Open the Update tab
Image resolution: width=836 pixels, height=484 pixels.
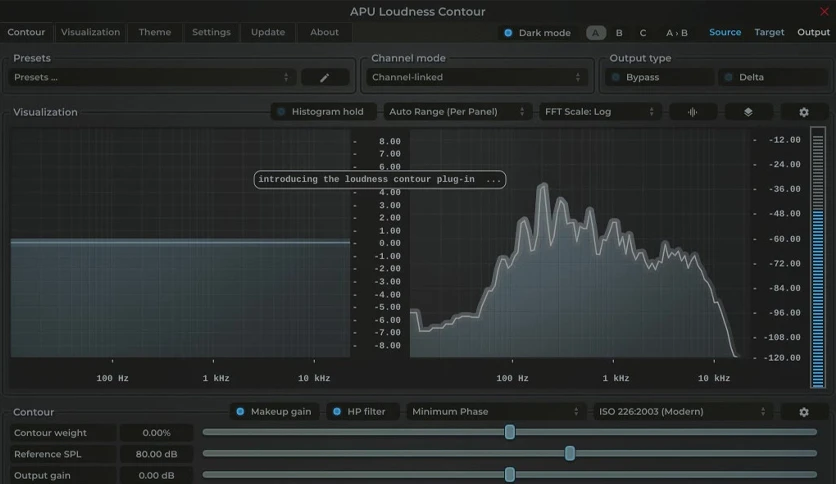268,32
